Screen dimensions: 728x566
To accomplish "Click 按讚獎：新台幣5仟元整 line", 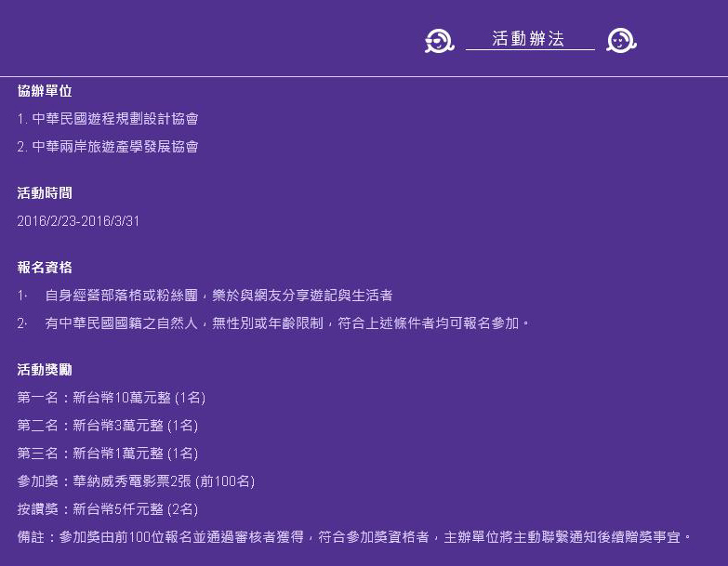I will pyautogui.click(x=108, y=509).
